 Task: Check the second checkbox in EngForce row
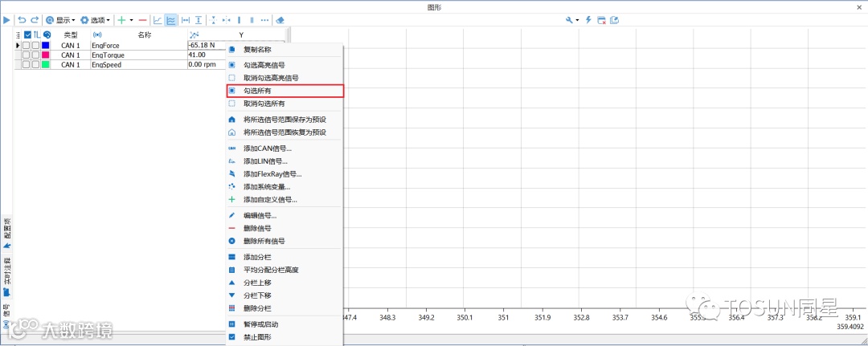click(x=35, y=45)
